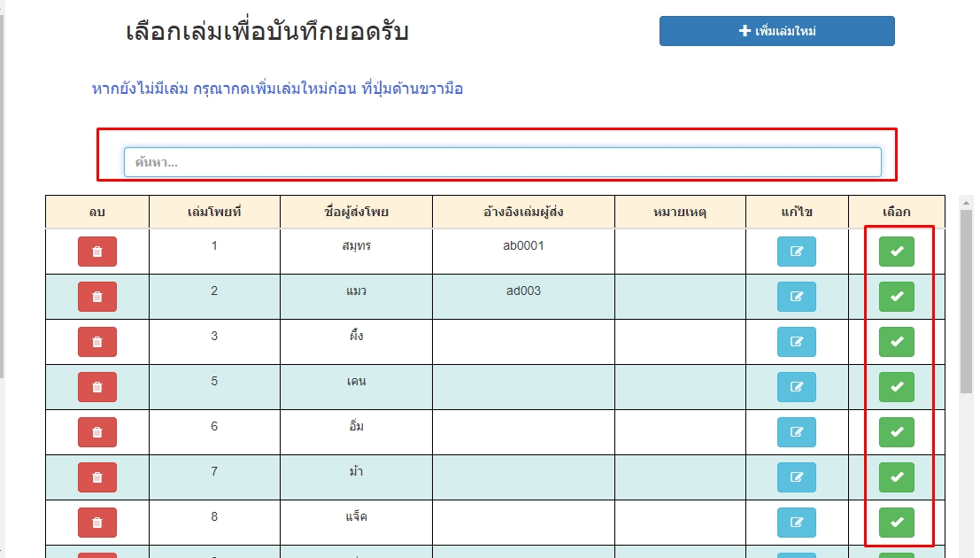Click the ชื่อผู้ส่งโพย column header
Viewport: 980px width, 558px height.
(356, 213)
